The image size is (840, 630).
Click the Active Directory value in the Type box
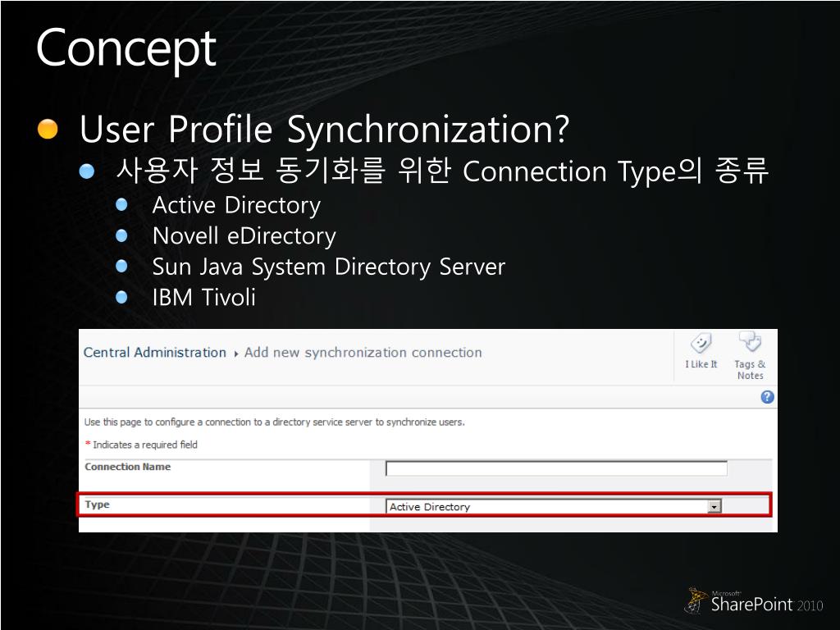tap(430, 507)
